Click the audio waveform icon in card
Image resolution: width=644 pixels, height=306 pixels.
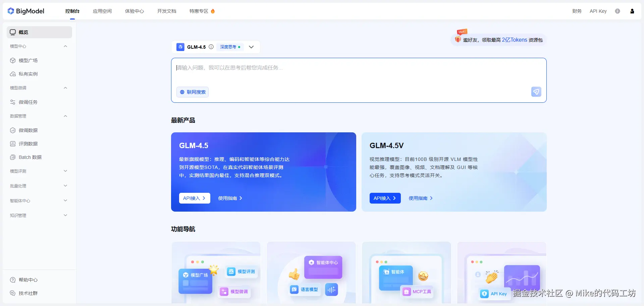[331, 290]
